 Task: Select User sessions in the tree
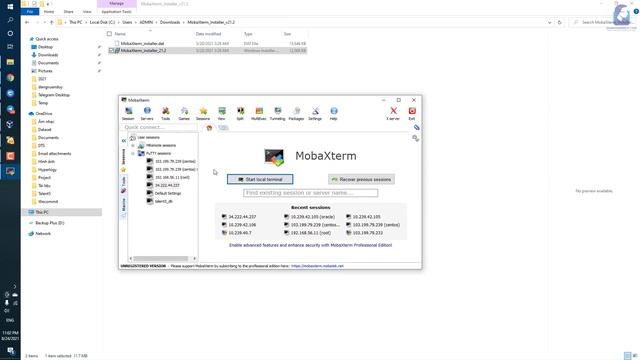[x=145, y=138]
